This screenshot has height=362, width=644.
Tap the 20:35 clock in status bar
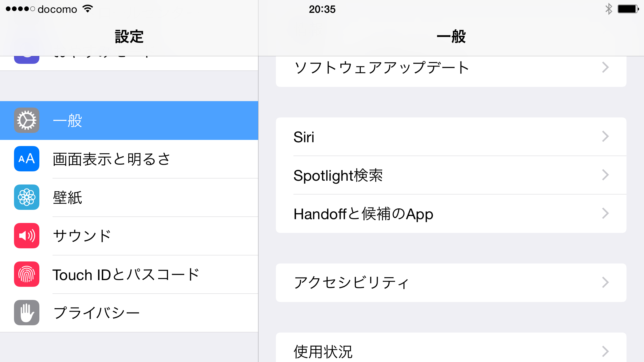[322, 9]
